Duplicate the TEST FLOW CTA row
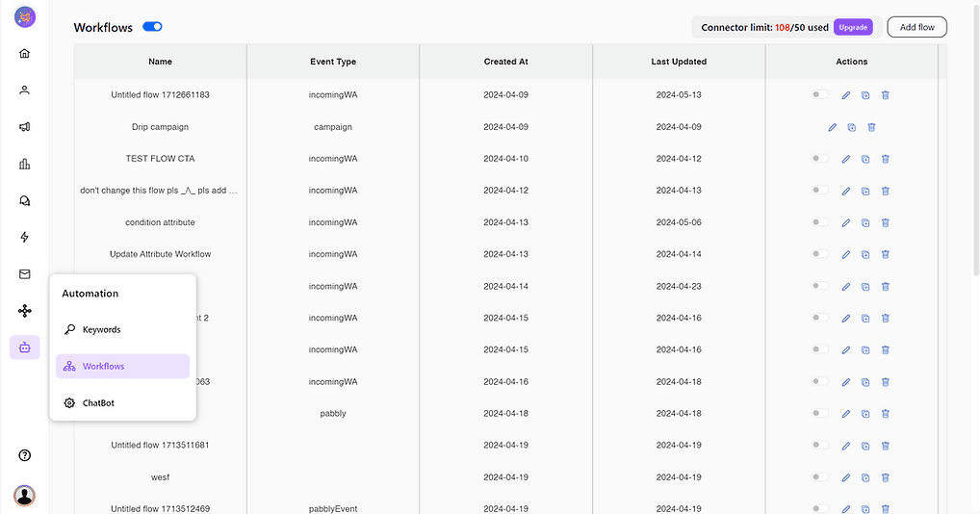The height and width of the screenshot is (514, 980). coord(865,159)
